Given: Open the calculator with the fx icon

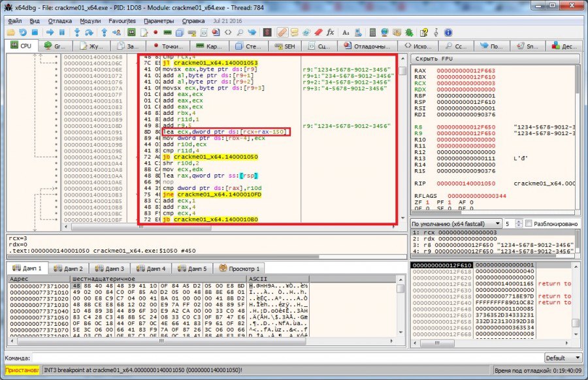Looking at the screenshot, I should (331, 31).
